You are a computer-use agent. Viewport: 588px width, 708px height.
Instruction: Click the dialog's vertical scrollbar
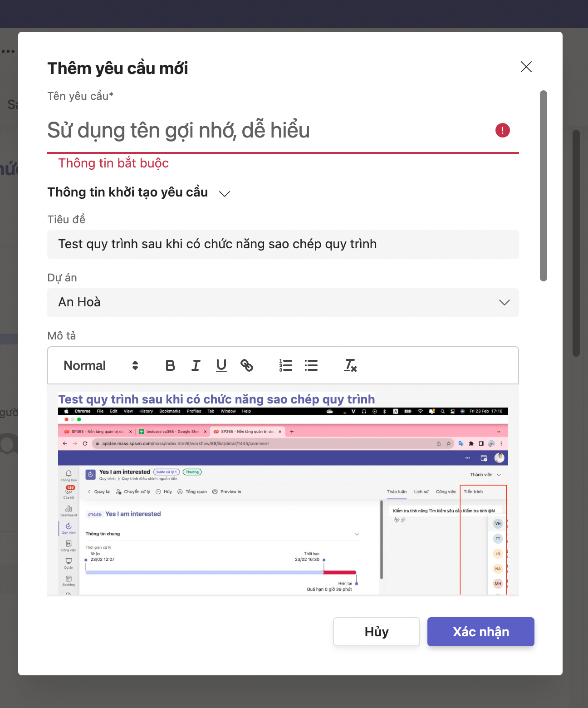coord(543,186)
